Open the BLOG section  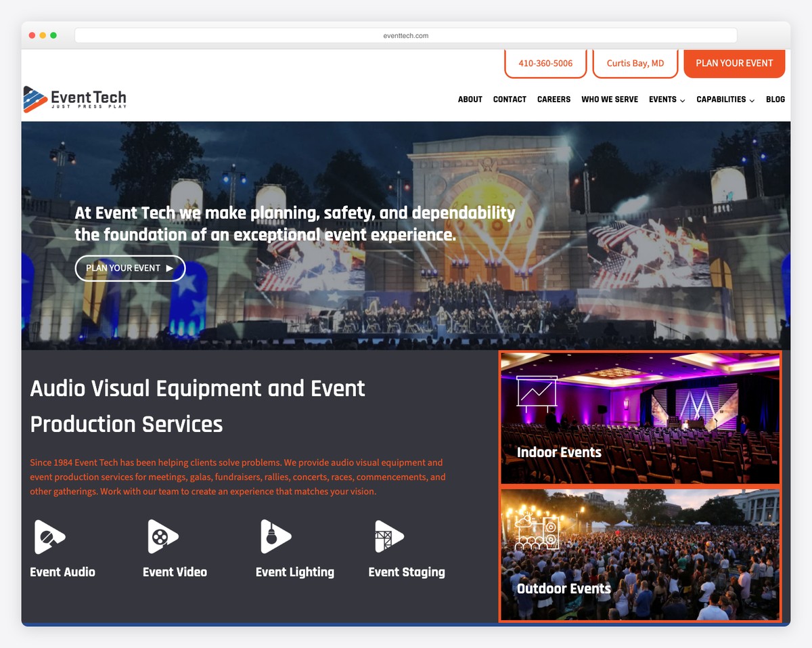point(775,100)
